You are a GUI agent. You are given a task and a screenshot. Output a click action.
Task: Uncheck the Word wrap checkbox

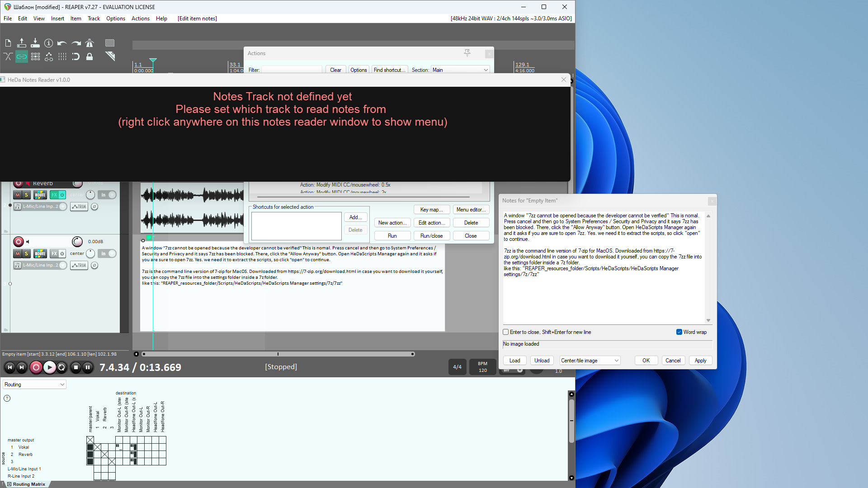click(679, 332)
